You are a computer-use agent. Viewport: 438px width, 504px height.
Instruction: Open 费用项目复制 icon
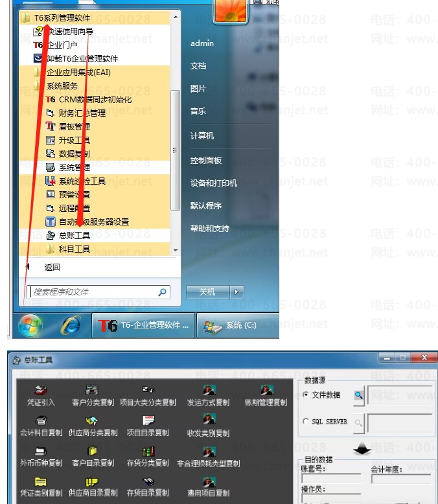[x=209, y=487]
